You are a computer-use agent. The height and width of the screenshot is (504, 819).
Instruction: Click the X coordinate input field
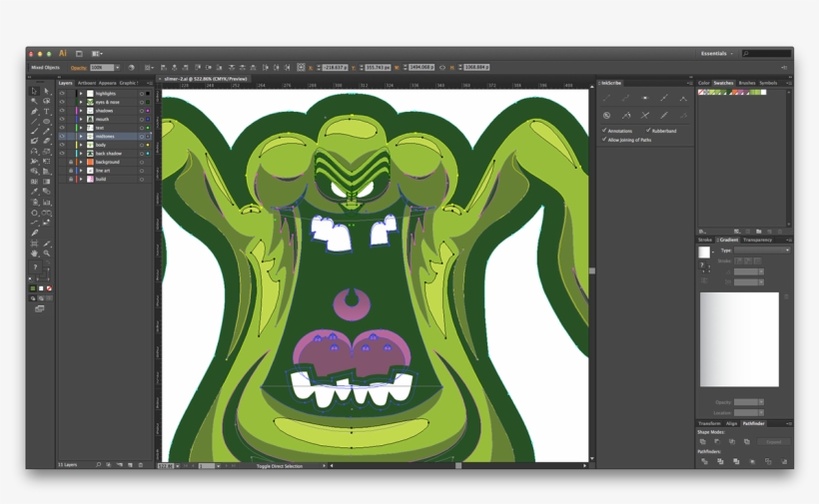(335, 67)
